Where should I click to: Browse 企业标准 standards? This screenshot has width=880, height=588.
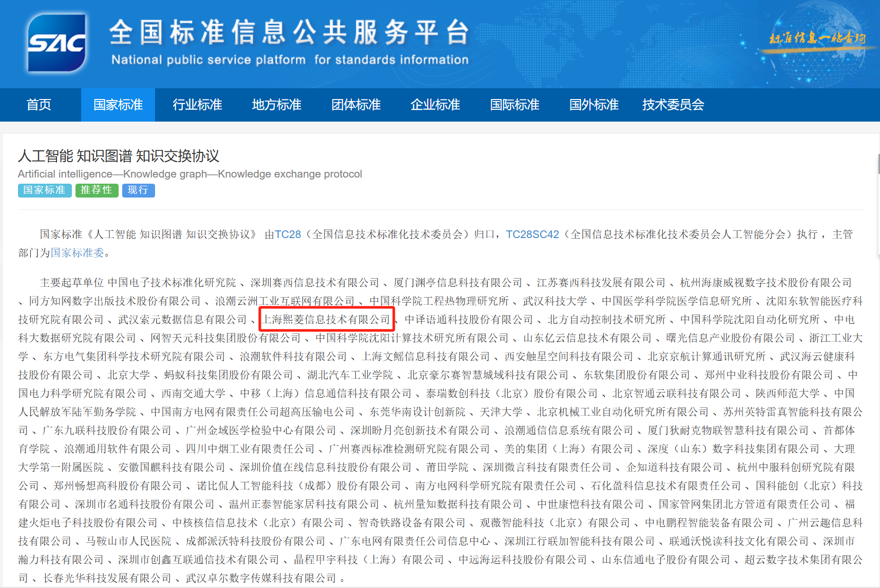tap(435, 105)
